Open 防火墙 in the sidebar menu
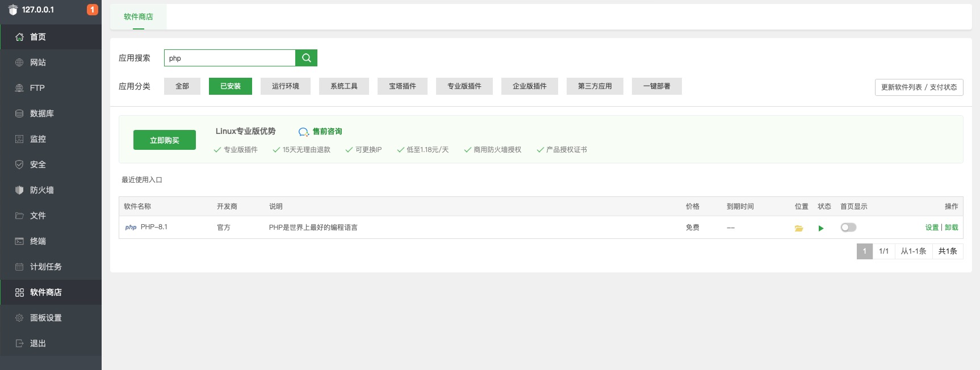 coord(51,190)
